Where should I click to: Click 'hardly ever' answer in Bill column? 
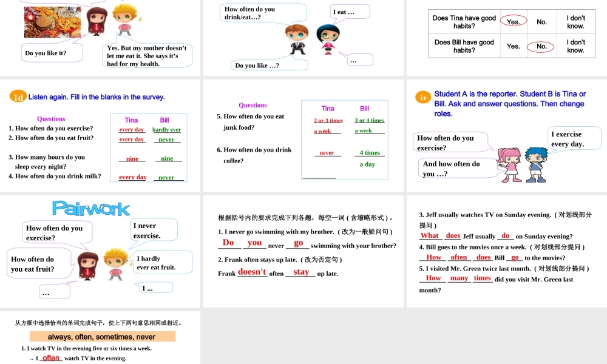pos(166,130)
